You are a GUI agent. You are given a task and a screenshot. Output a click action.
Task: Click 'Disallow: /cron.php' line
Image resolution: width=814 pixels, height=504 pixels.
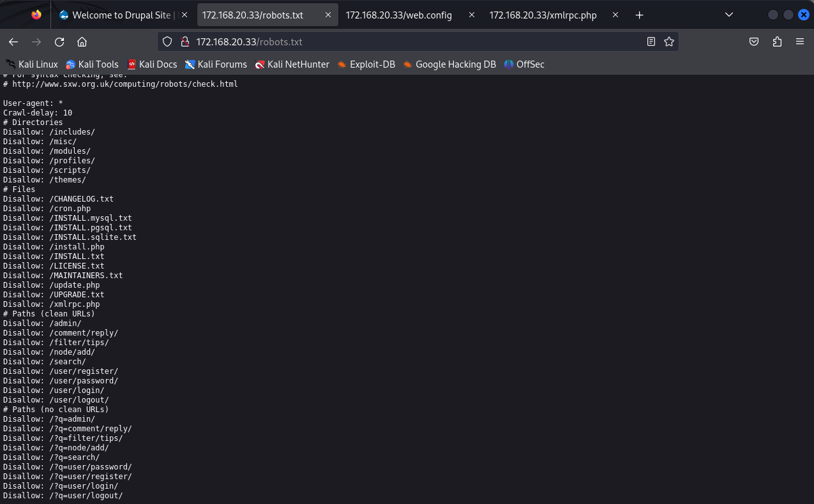(47, 209)
